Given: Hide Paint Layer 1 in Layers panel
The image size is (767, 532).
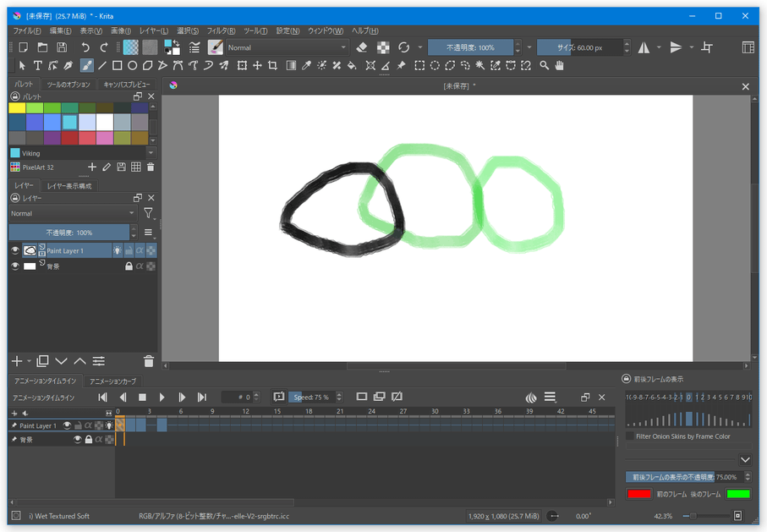Looking at the screenshot, I should (x=15, y=250).
